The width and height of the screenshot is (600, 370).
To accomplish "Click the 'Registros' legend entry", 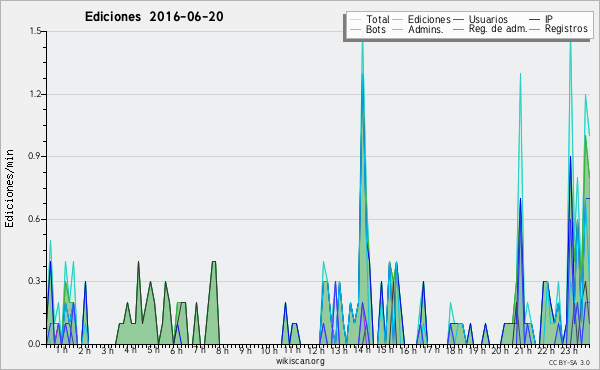I will point(566,29).
